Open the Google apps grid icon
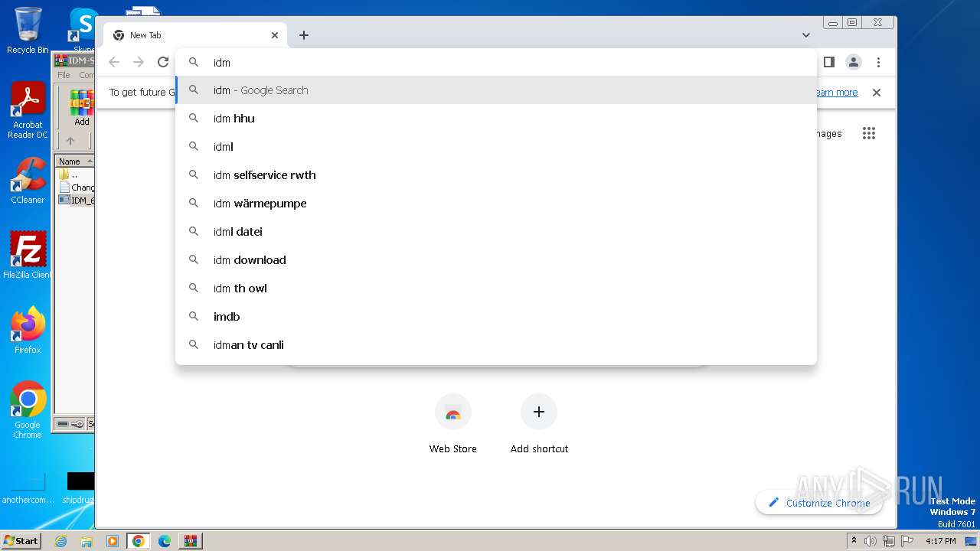 click(868, 133)
